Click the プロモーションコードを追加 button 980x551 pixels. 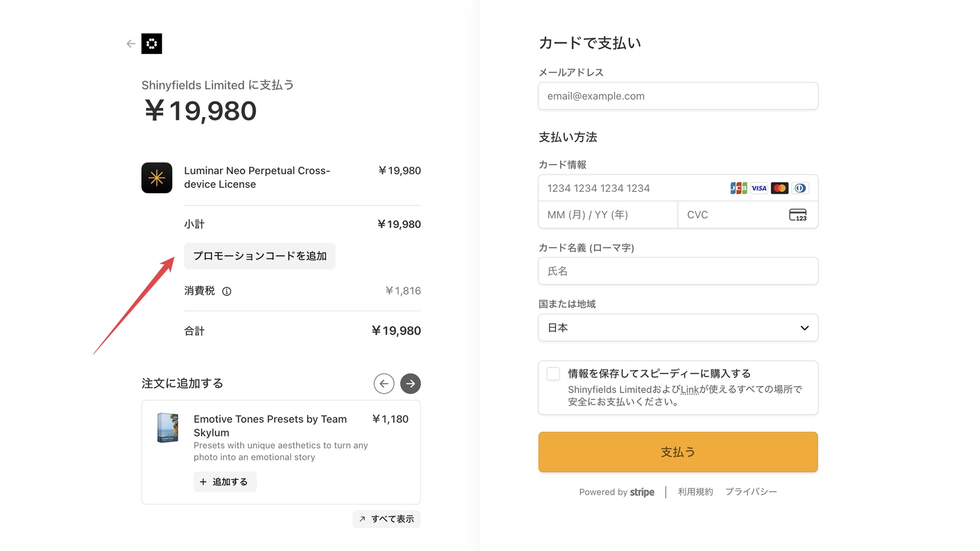click(x=259, y=256)
